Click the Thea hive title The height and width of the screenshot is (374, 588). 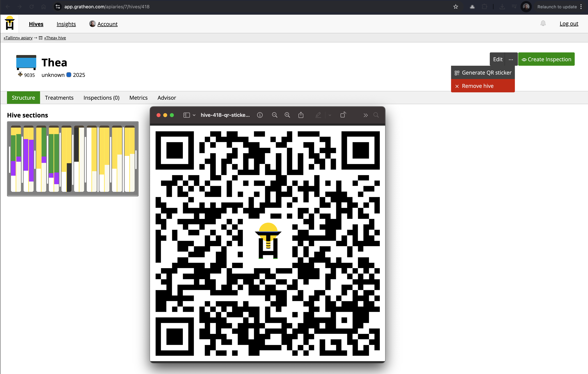(x=54, y=63)
